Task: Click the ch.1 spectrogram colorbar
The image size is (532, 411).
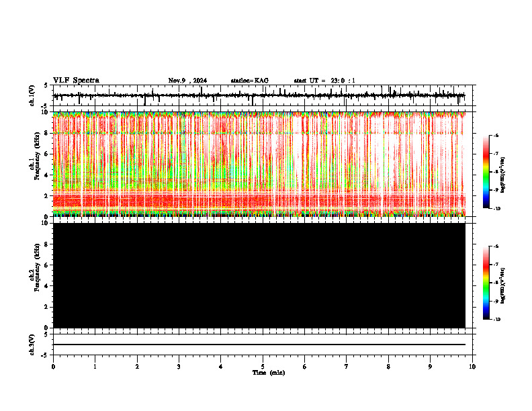Action: [x=486, y=172]
